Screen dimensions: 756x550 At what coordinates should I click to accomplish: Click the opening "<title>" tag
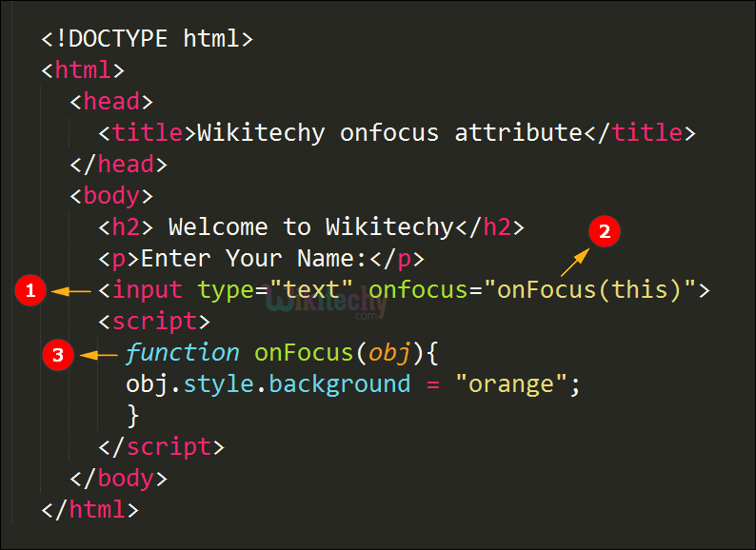pos(147,132)
